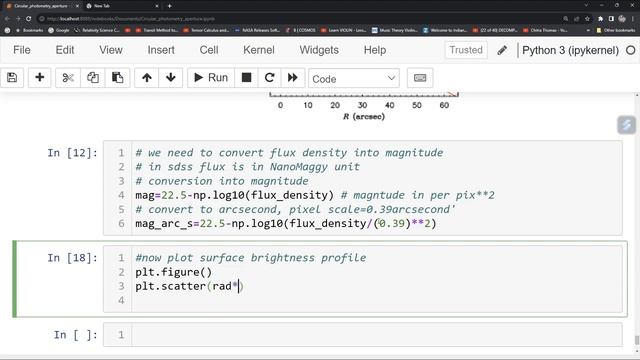Toggle the browser side panel icon
The height and width of the screenshot is (360, 640).
[611, 19]
